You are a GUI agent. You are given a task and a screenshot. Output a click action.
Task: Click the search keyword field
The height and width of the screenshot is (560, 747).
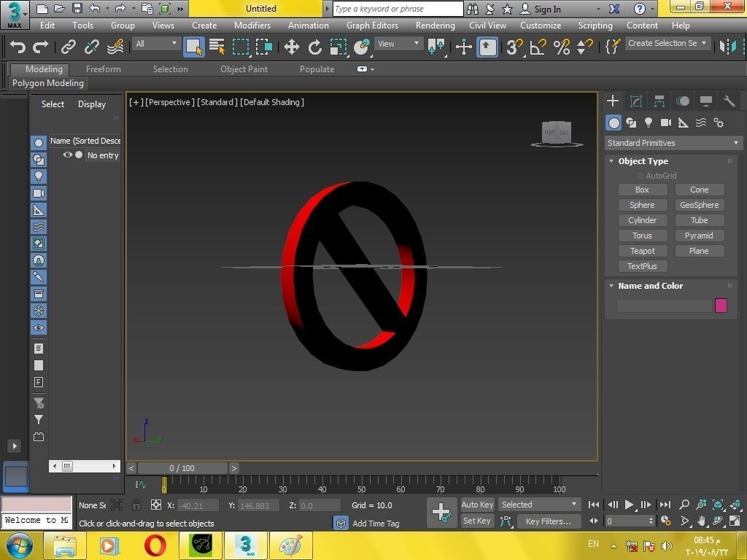pos(398,9)
